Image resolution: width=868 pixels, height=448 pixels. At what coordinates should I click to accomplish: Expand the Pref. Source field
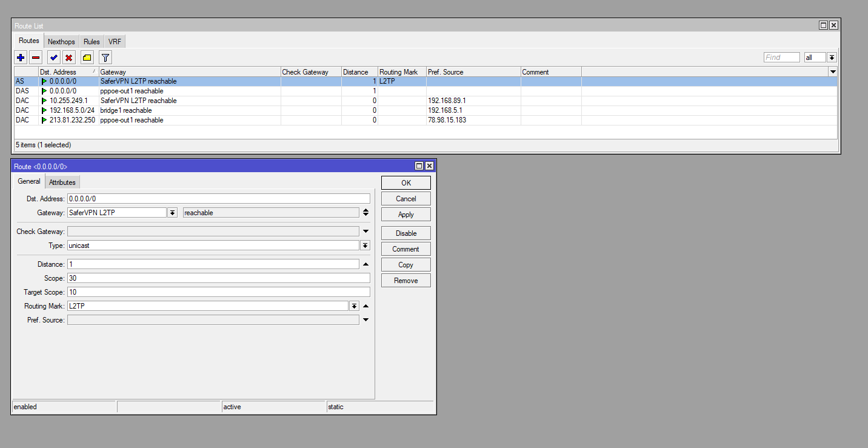pos(366,320)
